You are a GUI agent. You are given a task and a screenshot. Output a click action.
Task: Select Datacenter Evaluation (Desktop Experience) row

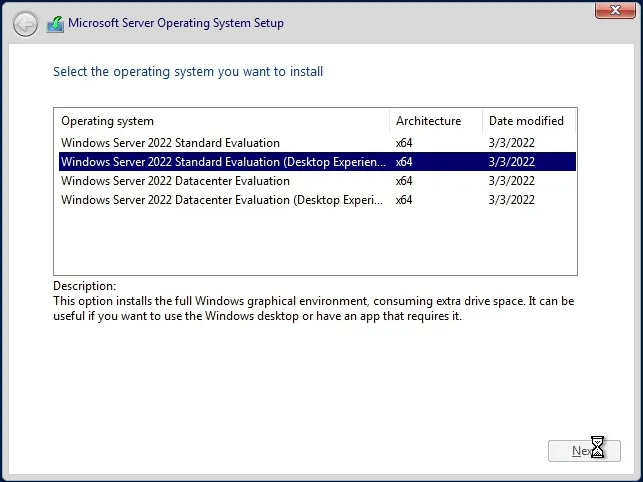pos(317,200)
